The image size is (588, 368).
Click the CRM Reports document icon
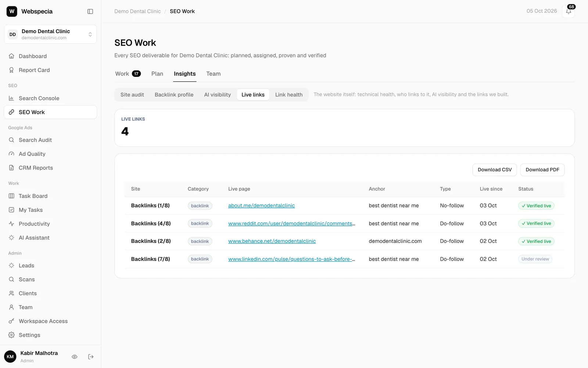tap(11, 168)
